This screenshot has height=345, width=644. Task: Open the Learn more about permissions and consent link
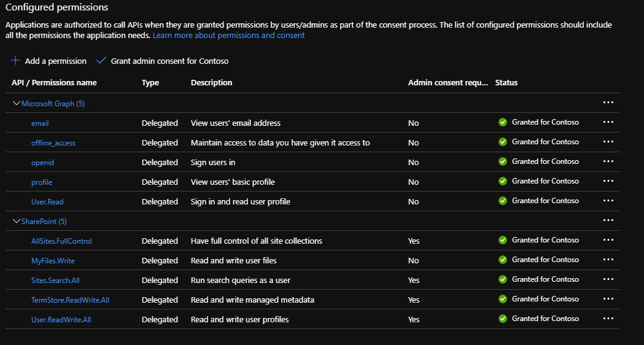point(228,36)
